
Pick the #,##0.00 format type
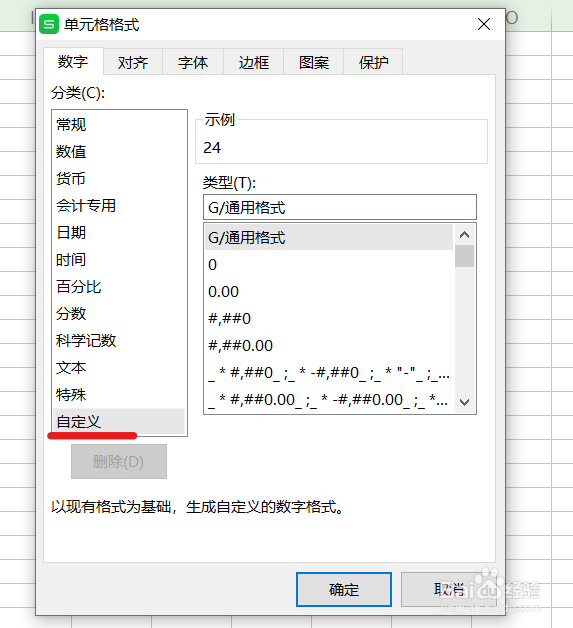click(329, 346)
